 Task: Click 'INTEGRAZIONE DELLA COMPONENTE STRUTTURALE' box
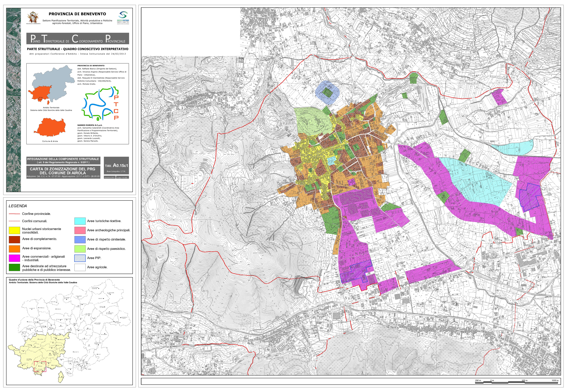63,161
